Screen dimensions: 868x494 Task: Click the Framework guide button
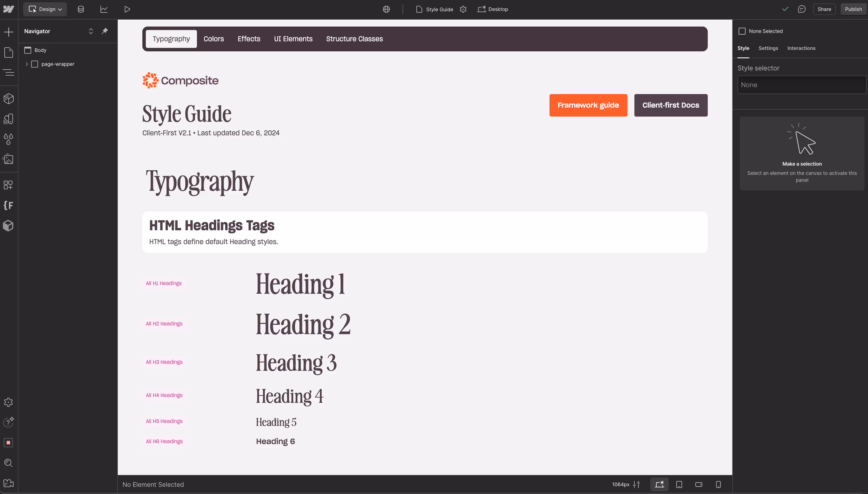click(588, 105)
